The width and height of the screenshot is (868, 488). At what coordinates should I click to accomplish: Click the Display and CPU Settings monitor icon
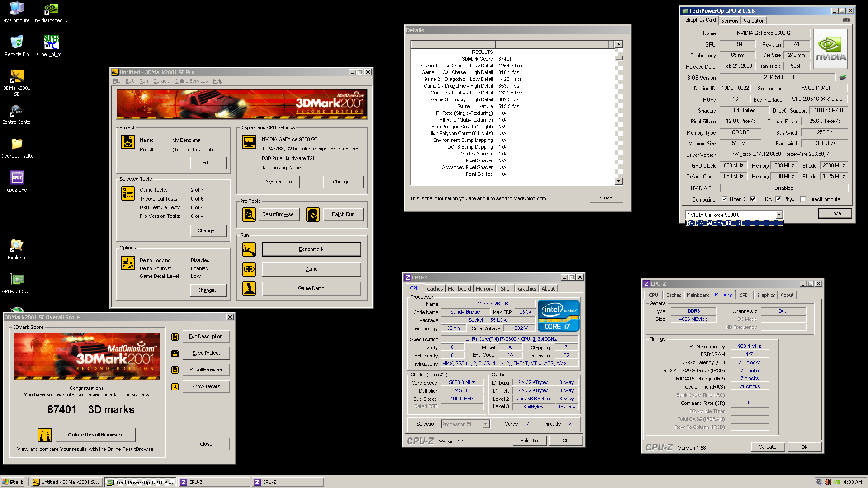[x=249, y=142]
